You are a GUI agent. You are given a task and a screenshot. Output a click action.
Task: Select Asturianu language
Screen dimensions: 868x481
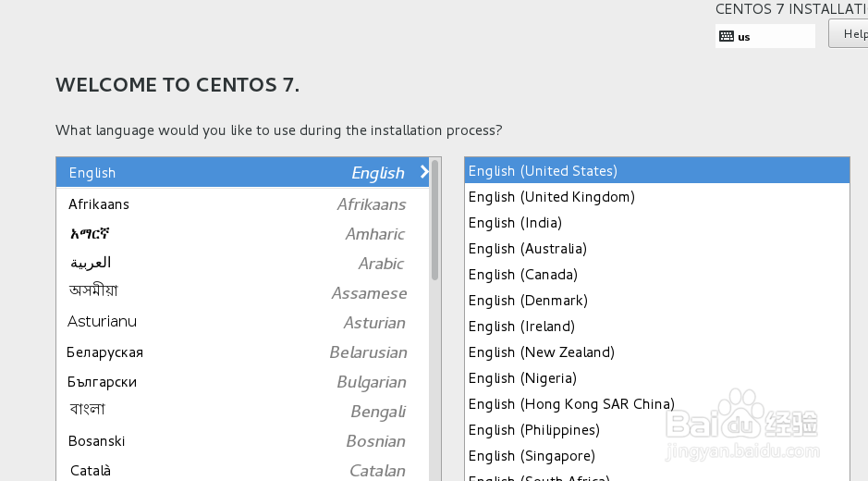242,323
